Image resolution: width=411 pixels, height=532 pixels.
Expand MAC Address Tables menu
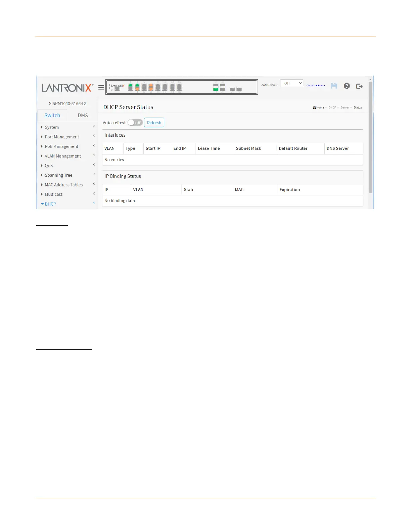tap(68, 185)
